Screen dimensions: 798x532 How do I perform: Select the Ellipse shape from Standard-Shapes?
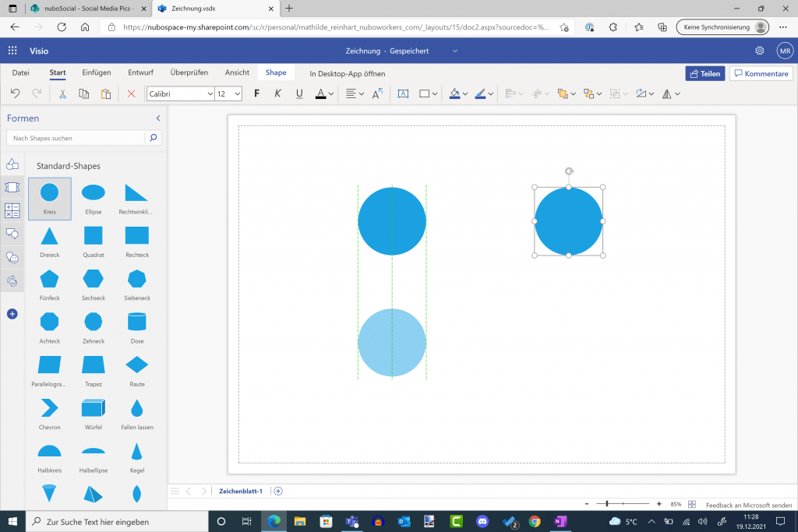click(93, 193)
